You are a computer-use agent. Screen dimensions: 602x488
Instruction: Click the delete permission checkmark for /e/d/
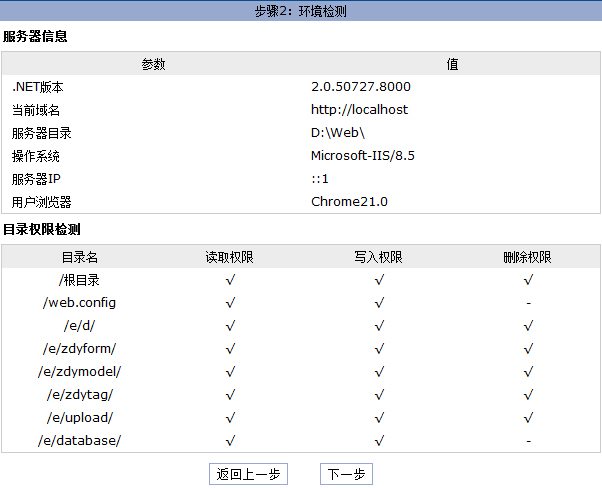pyautogui.click(x=528, y=326)
